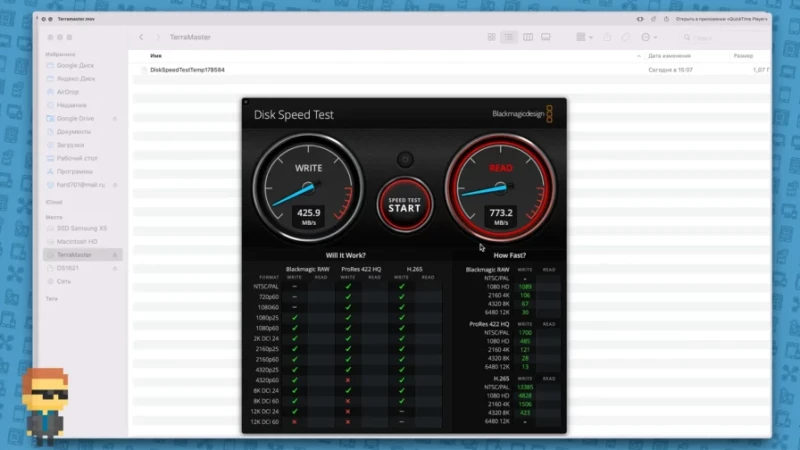800x450 pixels.
Task: Click the 1080p25 row label
Action: click(x=267, y=318)
